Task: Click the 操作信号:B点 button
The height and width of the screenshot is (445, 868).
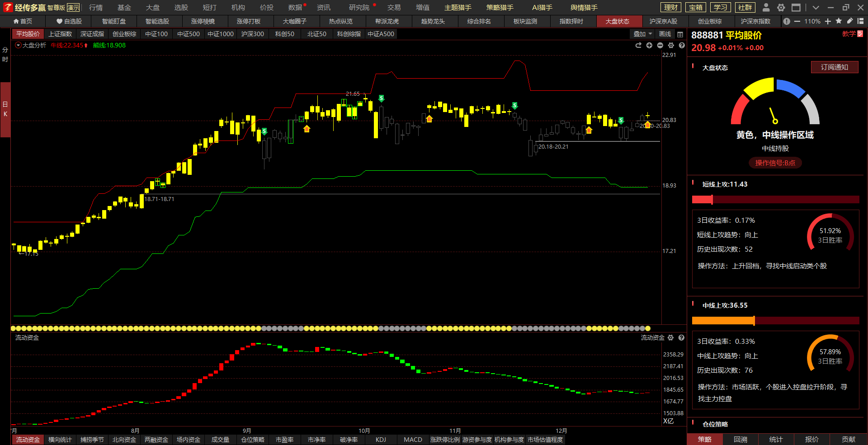Action: point(775,163)
